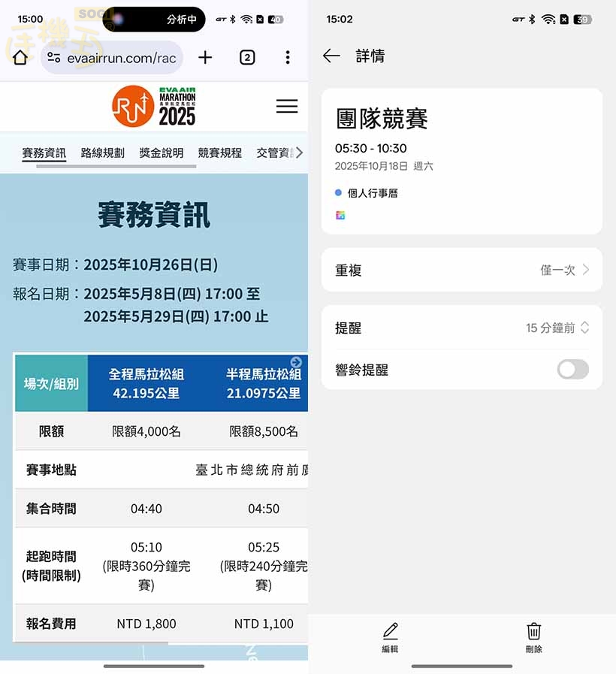Image resolution: width=616 pixels, height=674 pixels.
Task: Switch to the 路線規劃 tab
Action: 103,153
